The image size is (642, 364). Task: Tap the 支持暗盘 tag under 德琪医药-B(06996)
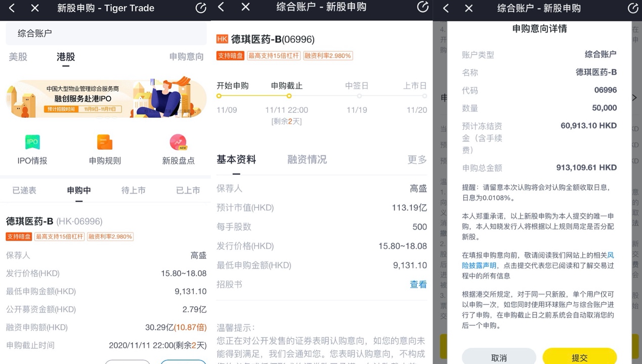tap(230, 56)
